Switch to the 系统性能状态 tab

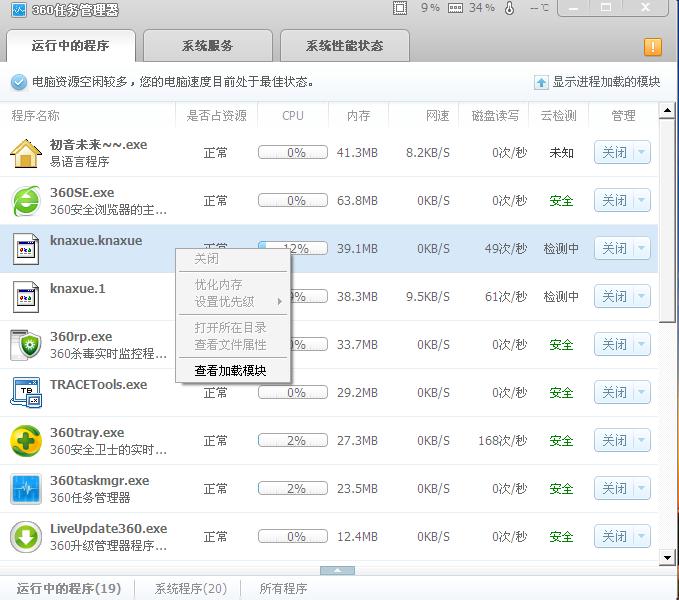[x=345, y=45]
